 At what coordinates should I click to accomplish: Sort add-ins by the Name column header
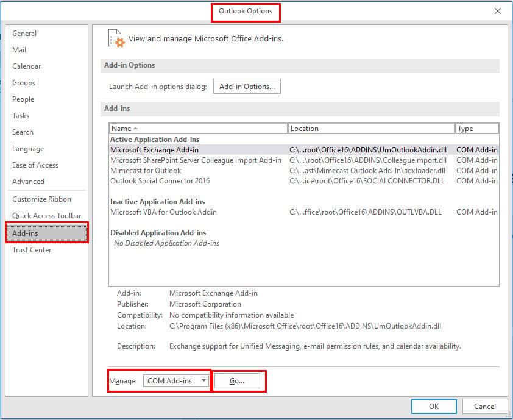click(x=122, y=128)
